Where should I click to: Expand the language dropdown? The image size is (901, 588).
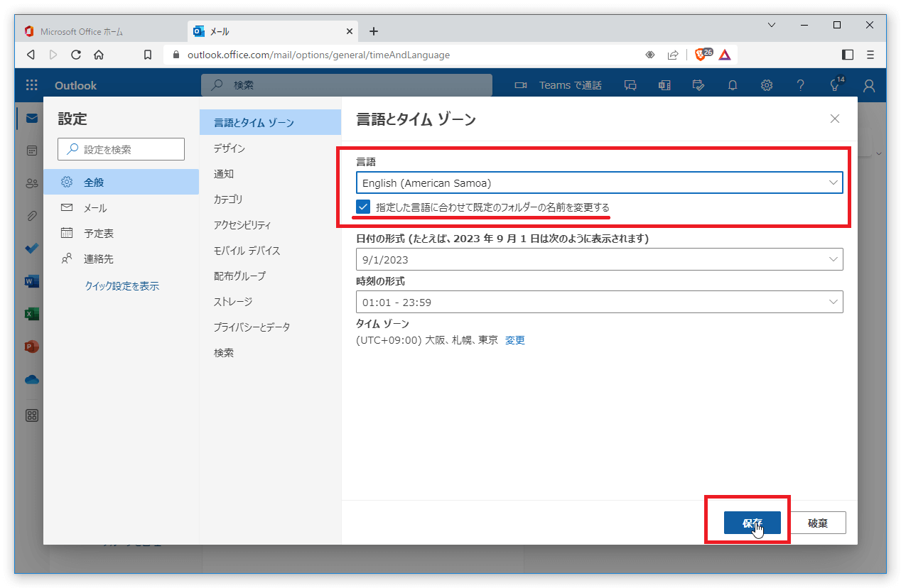coord(599,183)
